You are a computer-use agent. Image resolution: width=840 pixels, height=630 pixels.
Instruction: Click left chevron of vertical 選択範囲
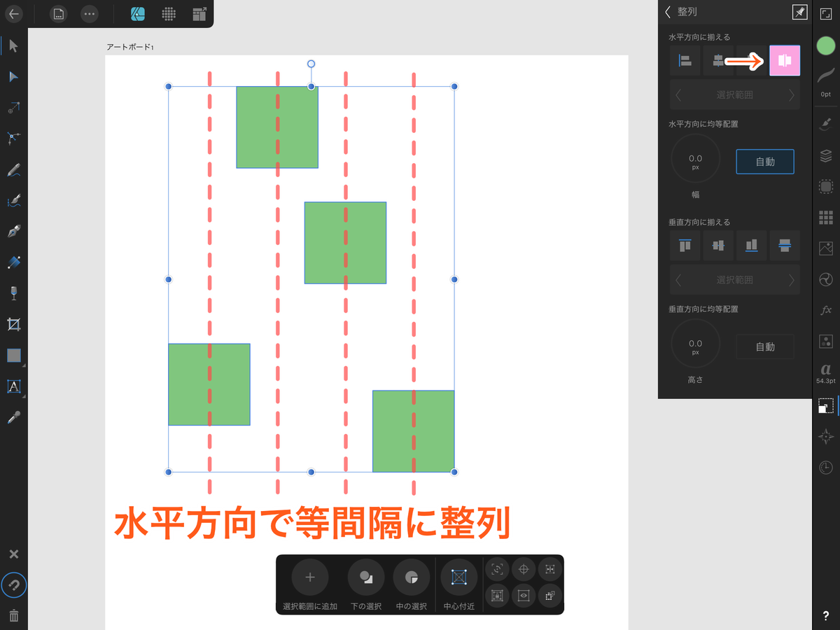pos(678,280)
